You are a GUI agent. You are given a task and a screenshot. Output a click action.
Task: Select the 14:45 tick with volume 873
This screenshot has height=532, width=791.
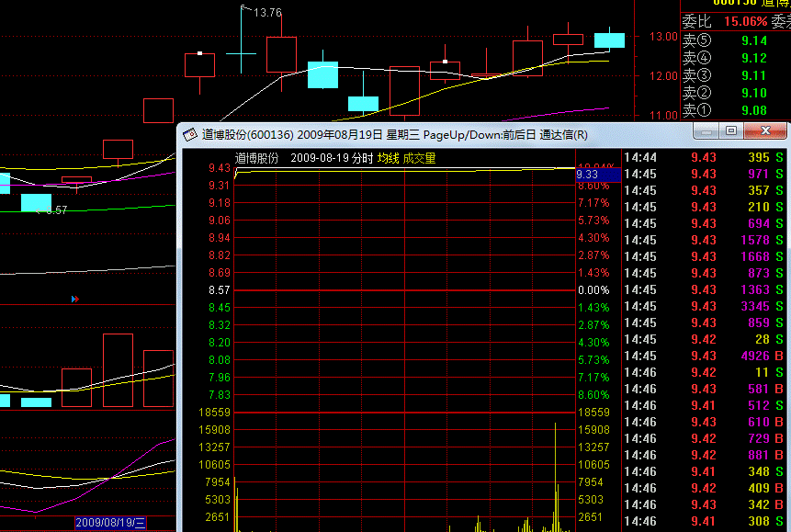pyautogui.click(x=705, y=273)
